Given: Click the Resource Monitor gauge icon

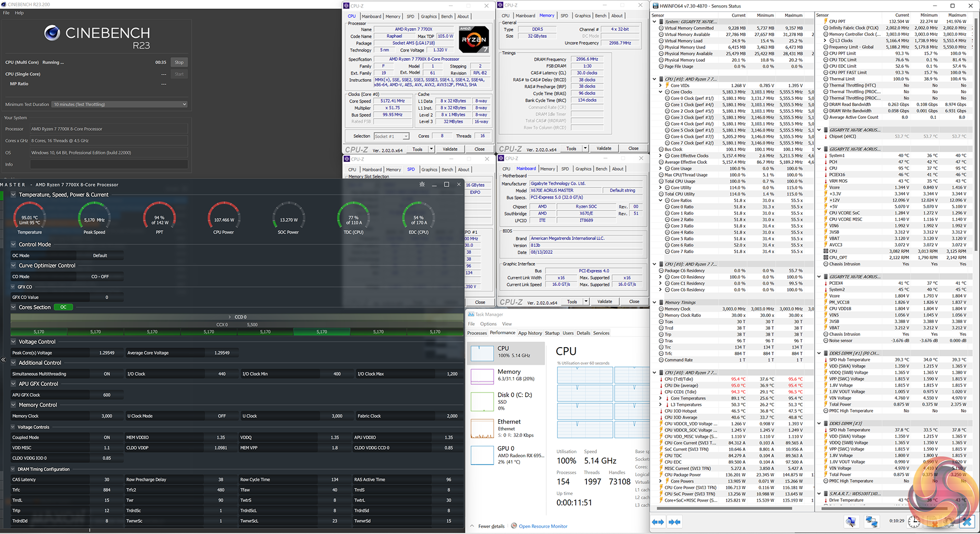Looking at the screenshot, I should 514,526.
